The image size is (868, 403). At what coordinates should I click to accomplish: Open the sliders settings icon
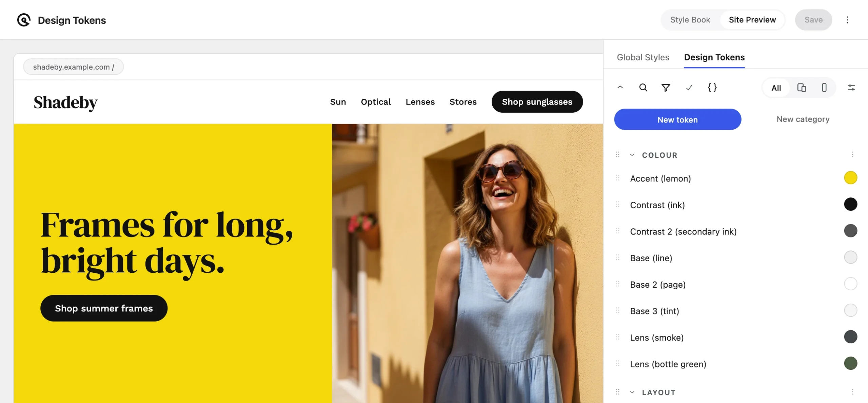(851, 88)
